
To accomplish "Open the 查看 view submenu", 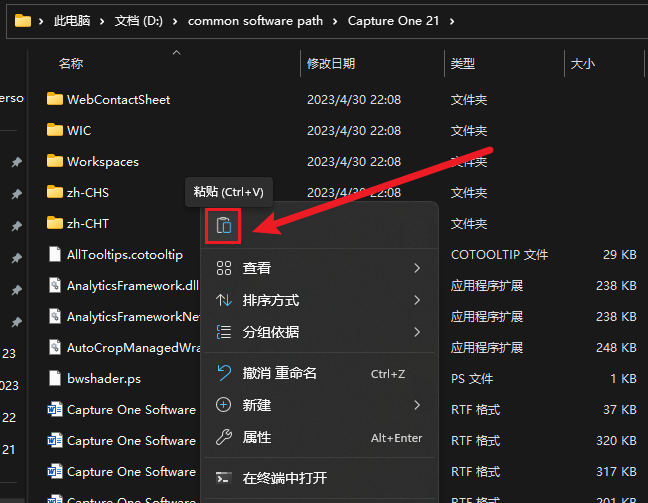I will [319, 268].
